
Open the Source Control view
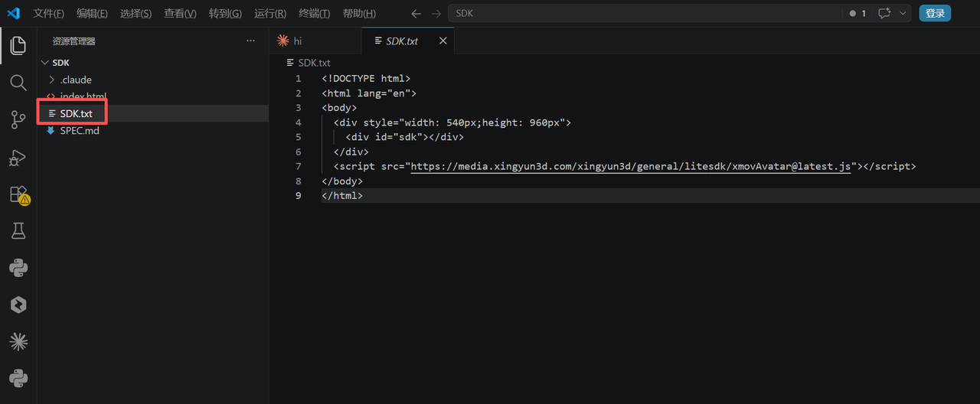click(18, 119)
